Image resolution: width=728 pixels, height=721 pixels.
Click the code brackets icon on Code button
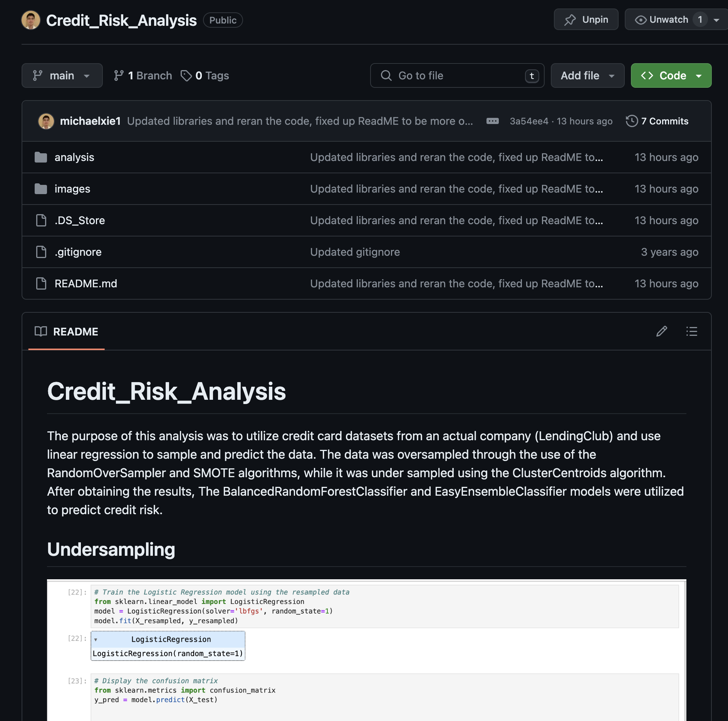tap(647, 75)
